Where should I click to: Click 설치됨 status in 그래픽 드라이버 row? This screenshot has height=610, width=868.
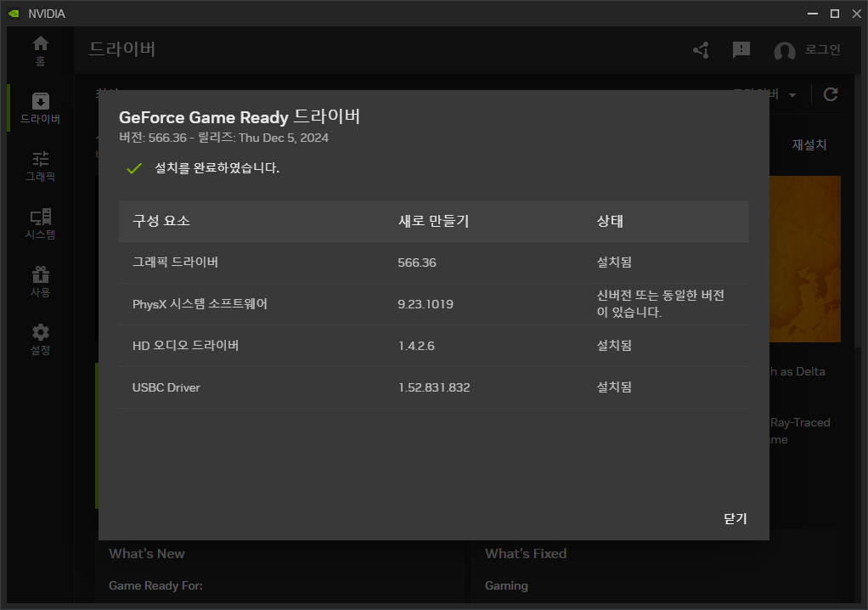click(x=614, y=262)
